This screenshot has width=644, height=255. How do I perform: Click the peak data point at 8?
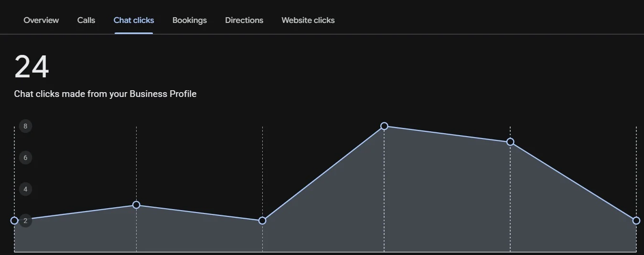click(384, 126)
